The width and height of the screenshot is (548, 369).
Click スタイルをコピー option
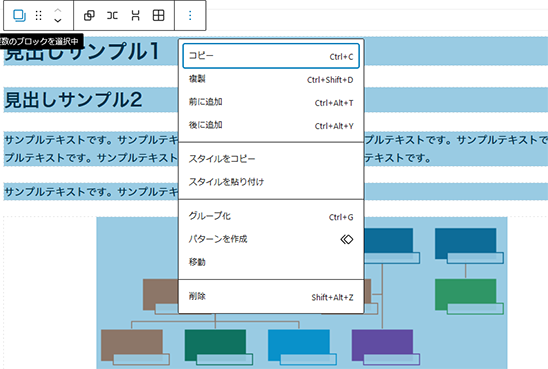pyautogui.click(x=271, y=159)
